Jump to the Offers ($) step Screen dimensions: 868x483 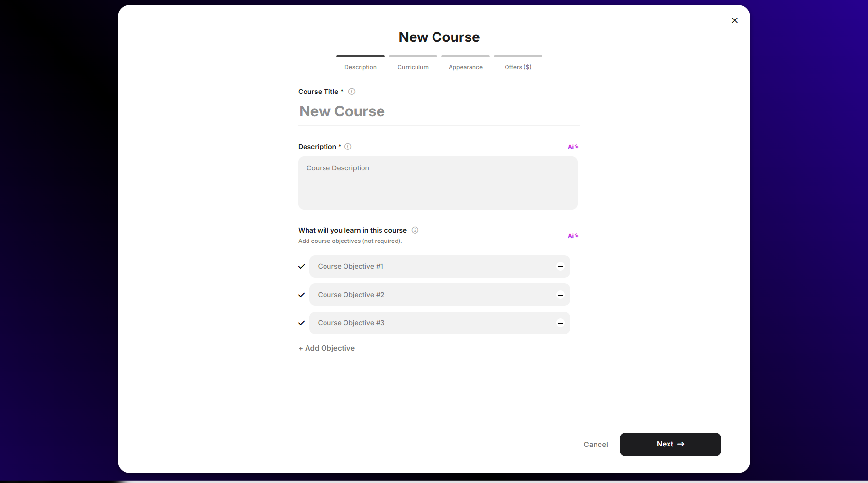coord(518,63)
